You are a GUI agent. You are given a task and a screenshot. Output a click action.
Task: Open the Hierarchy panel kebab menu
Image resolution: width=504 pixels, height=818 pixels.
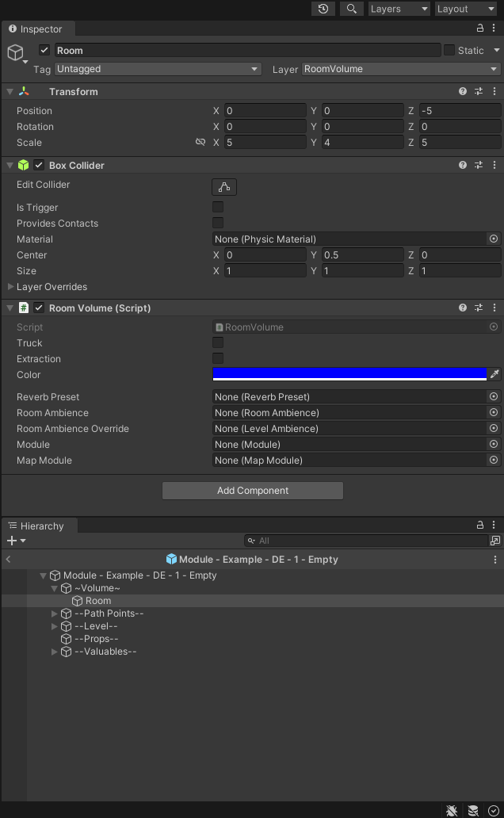pyautogui.click(x=494, y=526)
